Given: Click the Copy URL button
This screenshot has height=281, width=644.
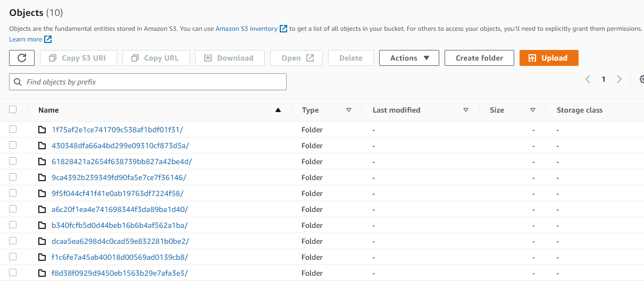Looking at the screenshot, I should [156, 58].
